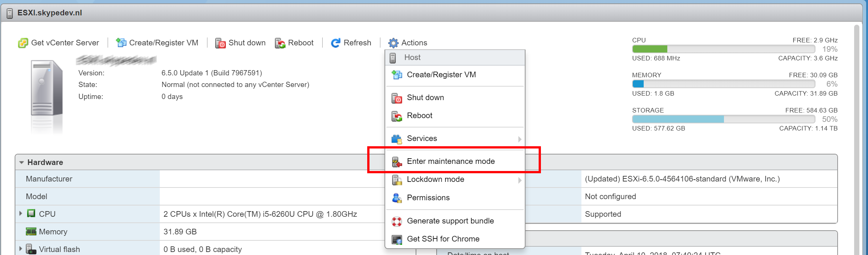The height and width of the screenshot is (255, 868).
Task: Click the version value 6.5.0 Update 1
Action: 212,73
